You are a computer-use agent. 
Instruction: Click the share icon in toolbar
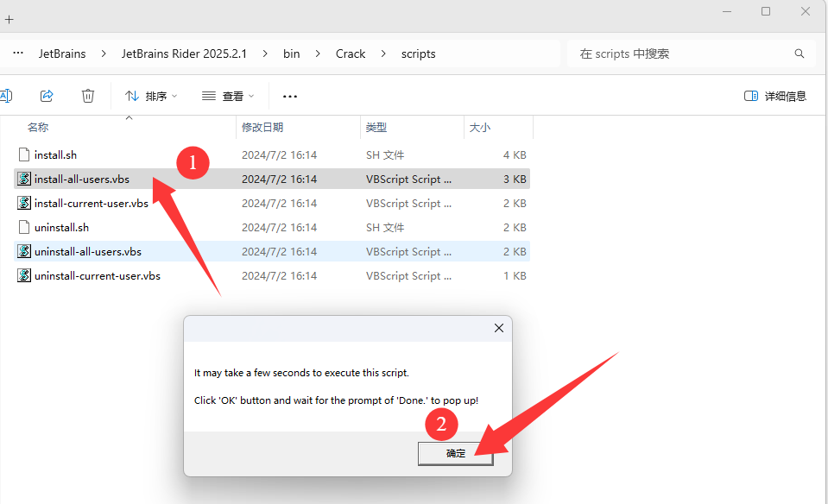click(47, 96)
